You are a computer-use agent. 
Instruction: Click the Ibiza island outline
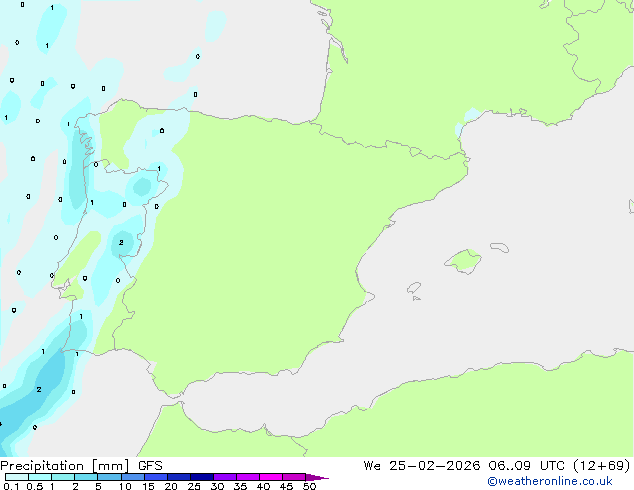414,288
